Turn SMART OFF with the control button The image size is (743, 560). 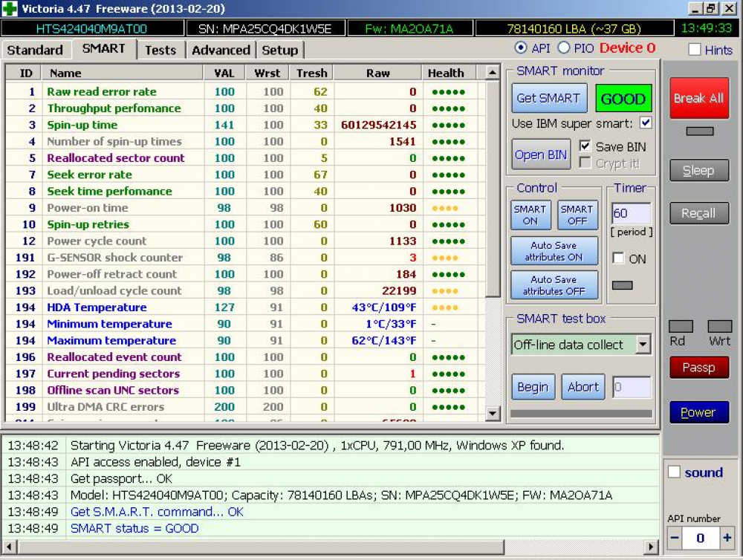click(577, 215)
